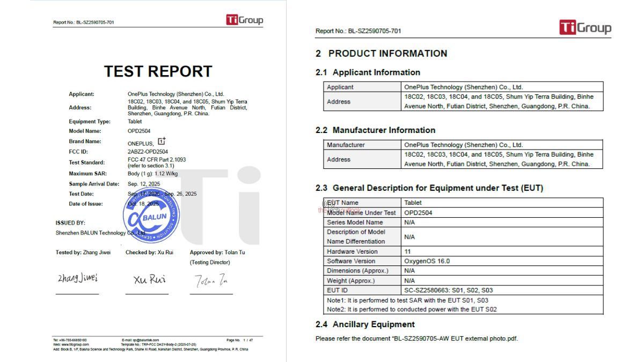Click the qc@baluntek.com email address
Viewport: 644px width, 362px height.
(145, 340)
